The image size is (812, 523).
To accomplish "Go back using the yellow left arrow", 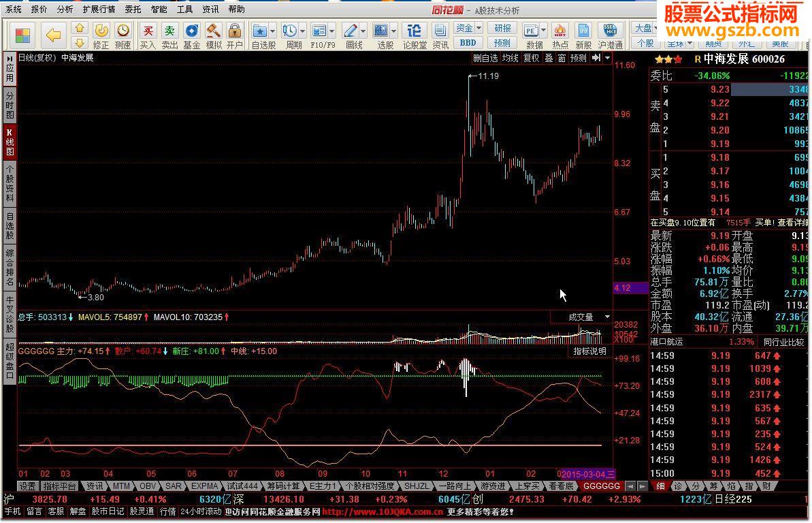I will click(53, 35).
